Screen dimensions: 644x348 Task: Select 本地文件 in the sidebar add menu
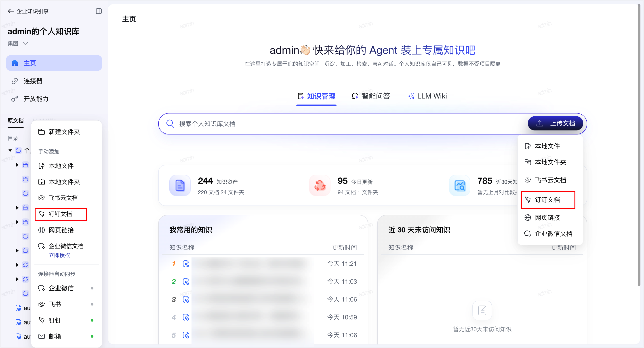point(67,166)
